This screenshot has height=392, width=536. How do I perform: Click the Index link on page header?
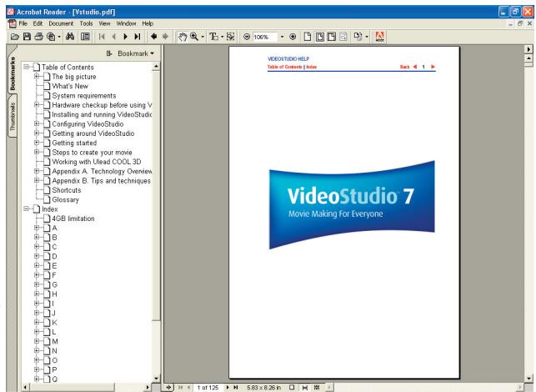(x=312, y=67)
